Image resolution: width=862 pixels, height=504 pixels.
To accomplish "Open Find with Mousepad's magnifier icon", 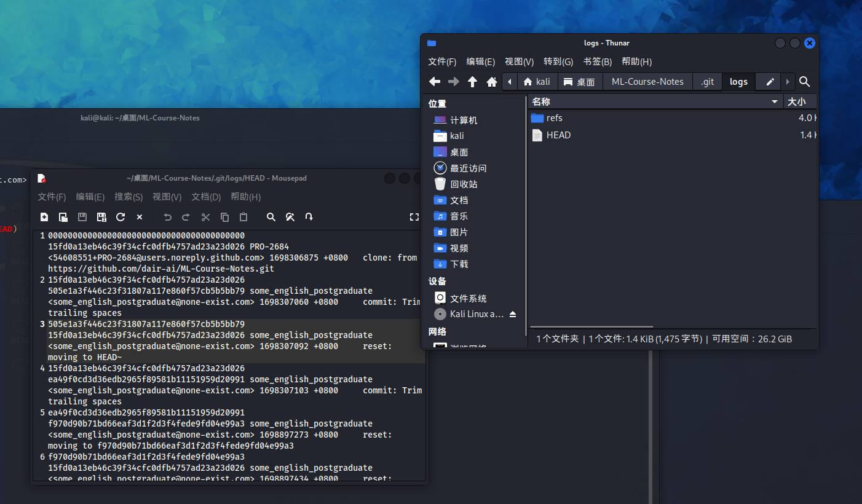I will coord(271,217).
